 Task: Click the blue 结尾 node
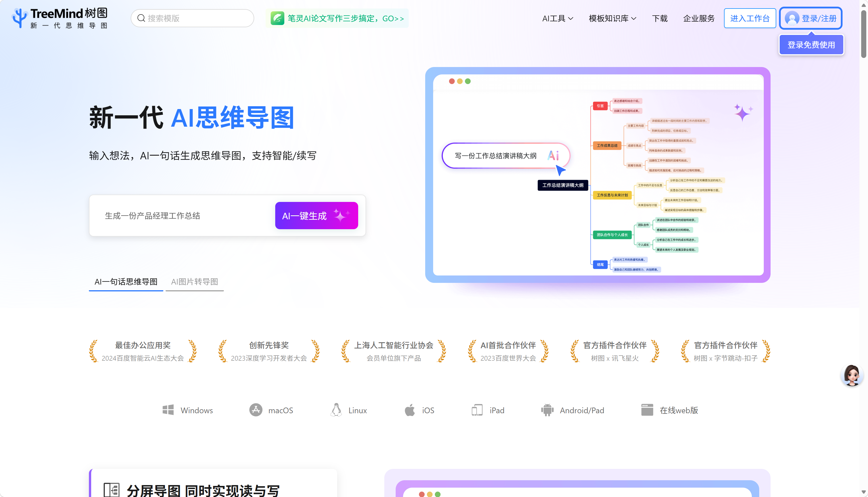[x=600, y=264]
